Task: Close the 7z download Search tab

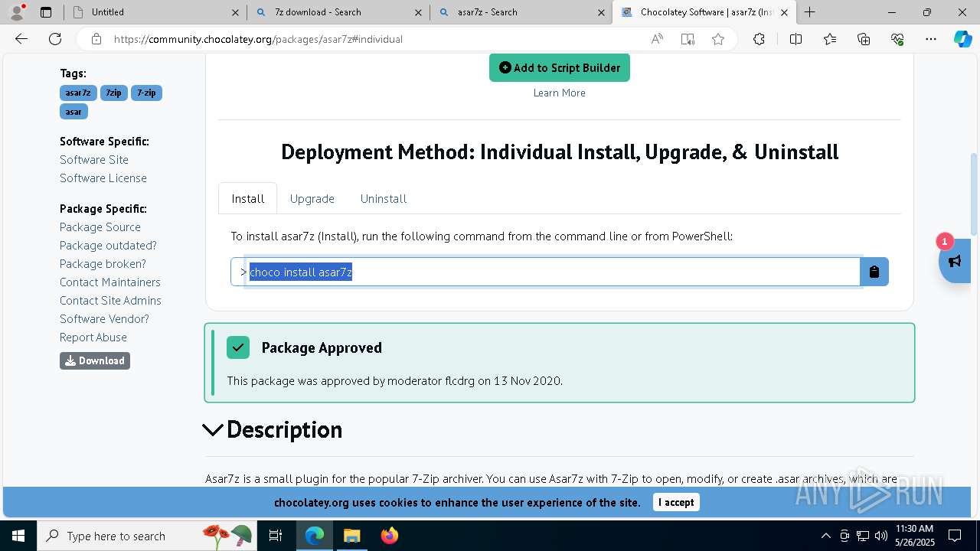Action: pyautogui.click(x=418, y=12)
